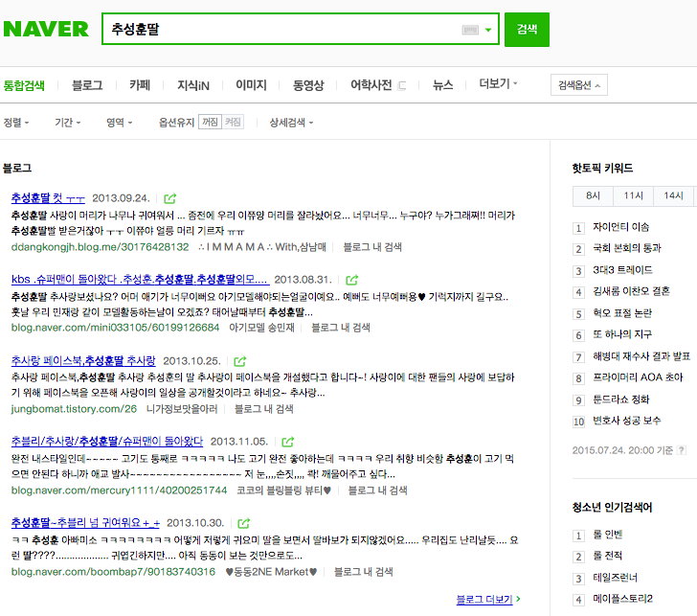This screenshot has width=697, height=616.
Task: Click the arrow after 블로그 더보기
Action: pos(518,599)
